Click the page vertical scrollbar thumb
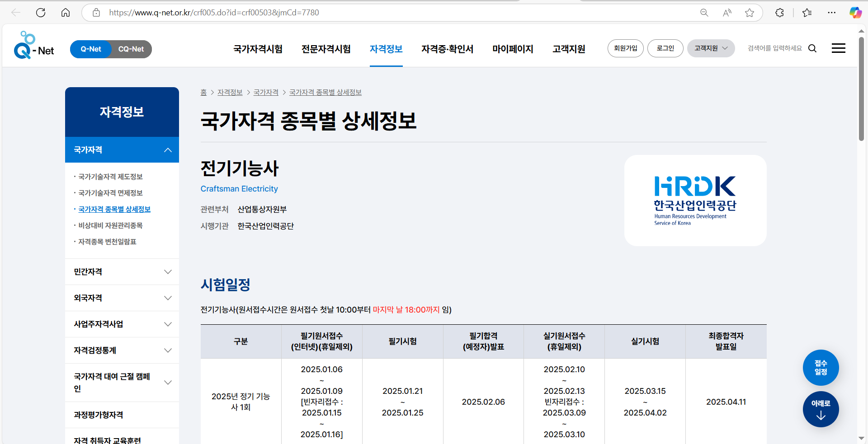 (x=862, y=89)
